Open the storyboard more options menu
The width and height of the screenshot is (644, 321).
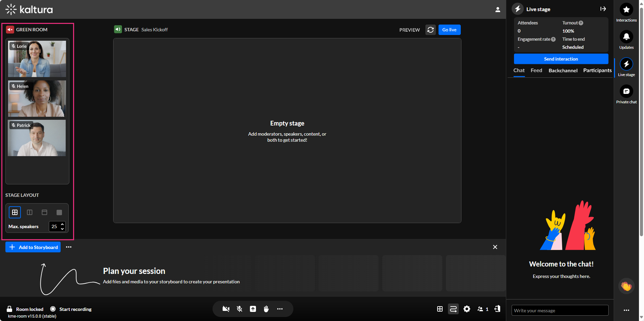tap(69, 247)
